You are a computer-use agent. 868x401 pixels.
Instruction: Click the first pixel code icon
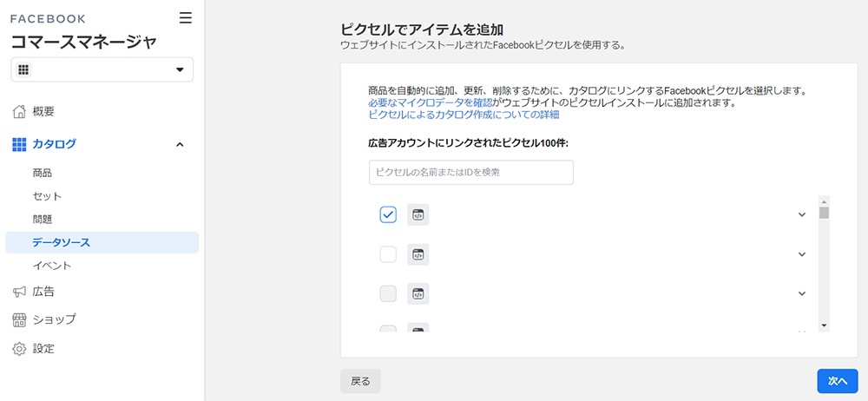pyautogui.click(x=418, y=215)
